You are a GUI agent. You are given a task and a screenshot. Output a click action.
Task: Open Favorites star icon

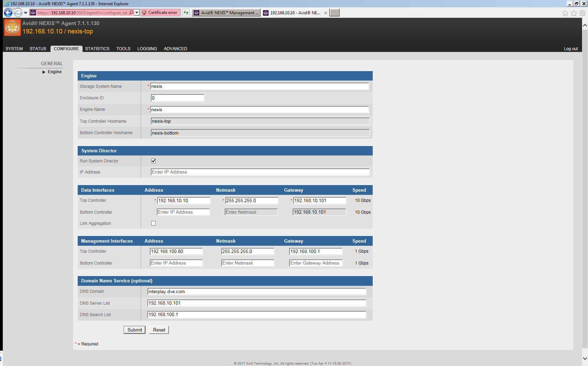click(x=574, y=13)
